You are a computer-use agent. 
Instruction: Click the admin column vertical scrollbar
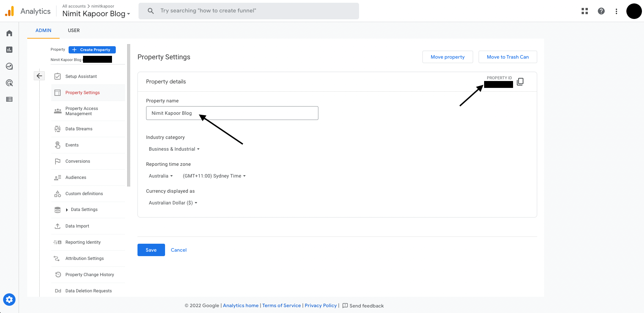click(x=129, y=115)
